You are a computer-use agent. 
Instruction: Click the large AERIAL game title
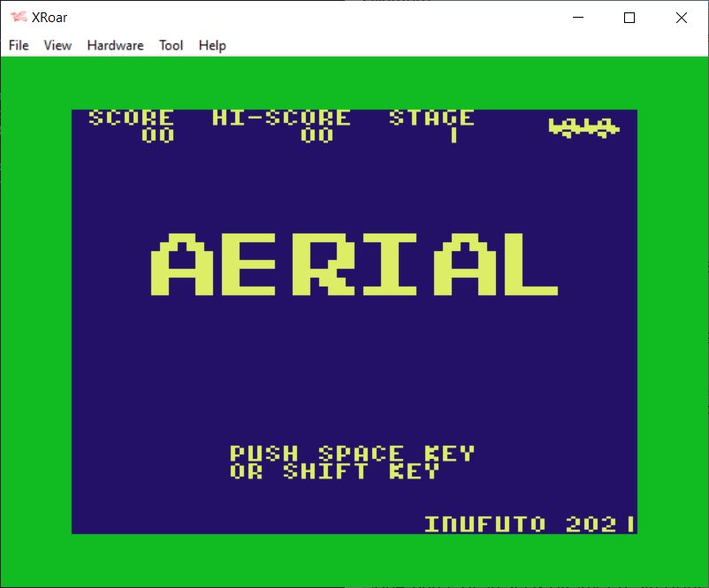point(354,265)
